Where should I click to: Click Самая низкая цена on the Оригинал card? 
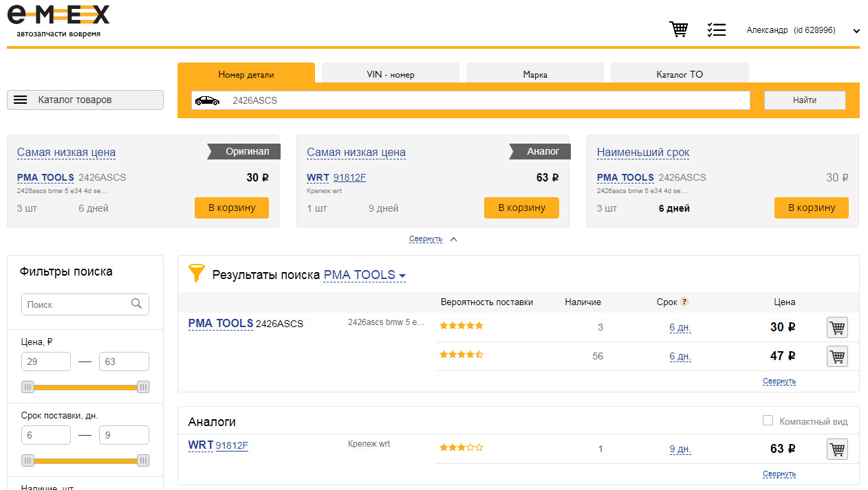(66, 153)
